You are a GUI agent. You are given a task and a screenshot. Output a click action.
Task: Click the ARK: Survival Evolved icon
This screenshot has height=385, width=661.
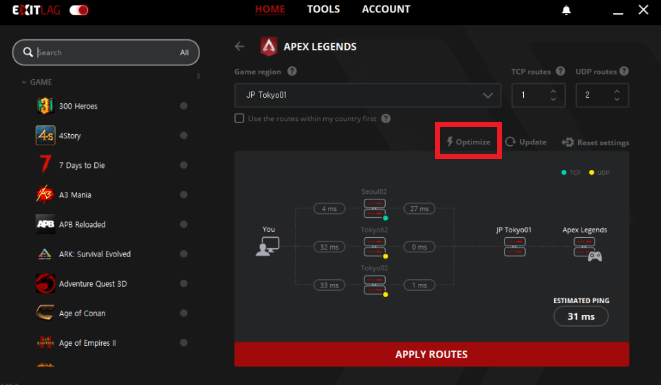point(45,254)
